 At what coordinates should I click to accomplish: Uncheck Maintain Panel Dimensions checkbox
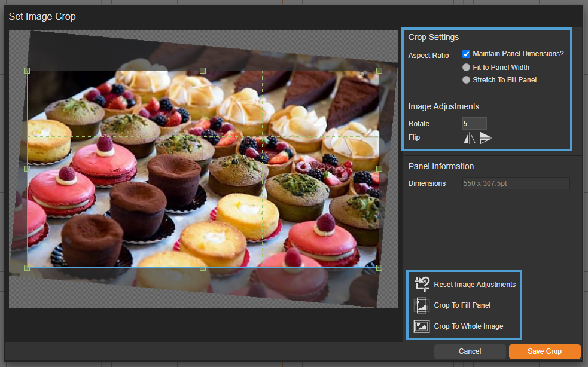[x=467, y=54]
